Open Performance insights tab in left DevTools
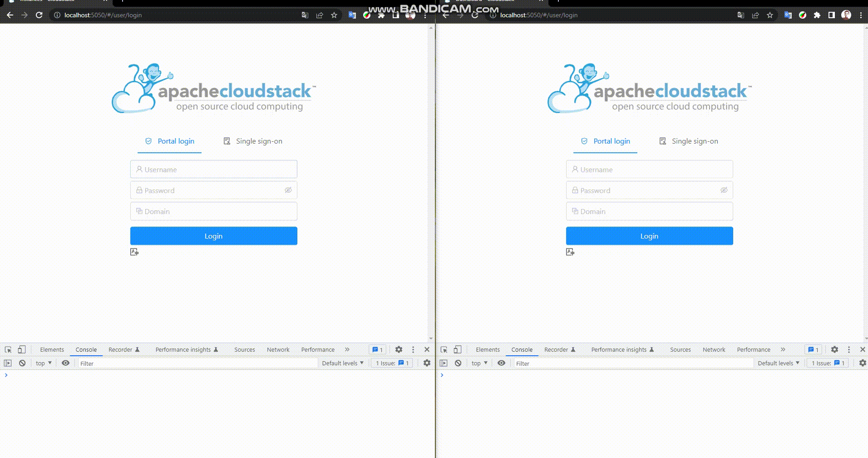 tap(187, 349)
